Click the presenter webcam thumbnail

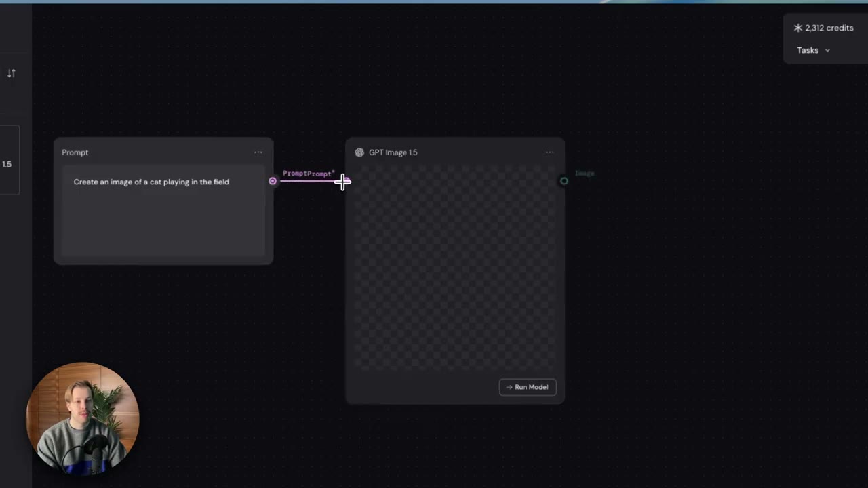pos(83,418)
